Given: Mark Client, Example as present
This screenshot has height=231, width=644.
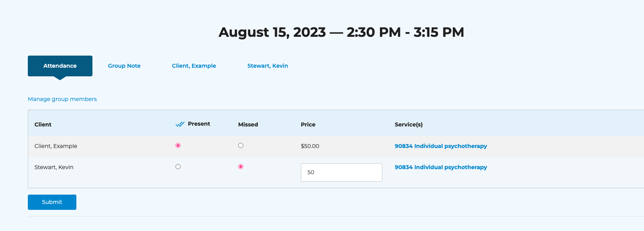Looking at the screenshot, I should [178, 146].
